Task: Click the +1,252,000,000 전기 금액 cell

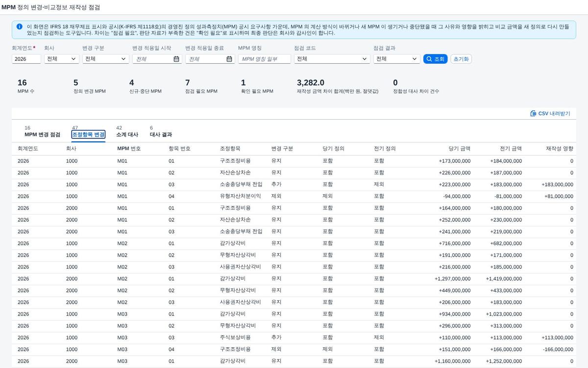Action: tap(504, 361)
